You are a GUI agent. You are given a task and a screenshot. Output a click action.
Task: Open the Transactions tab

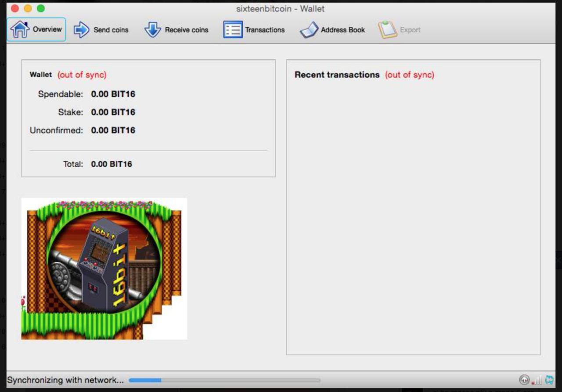click(x=254, y=30)
